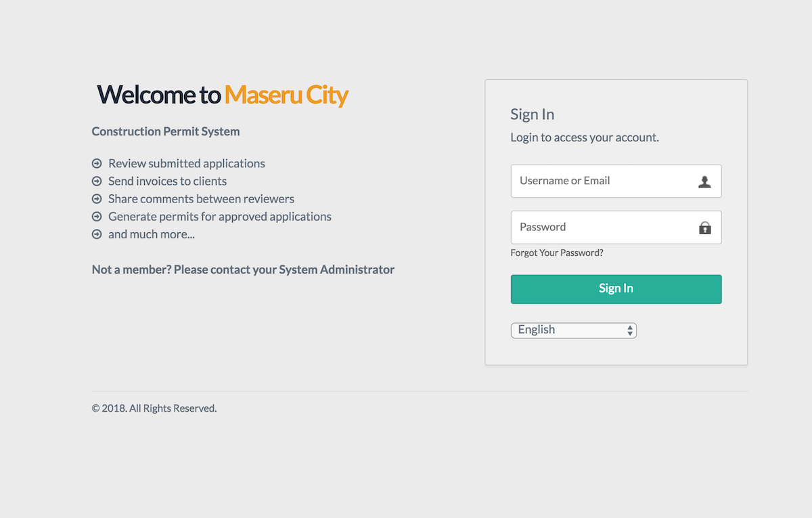Click the 2018 All Rights Reserved footer
Screen dimensions: 812x518
(x=154, y=408)
